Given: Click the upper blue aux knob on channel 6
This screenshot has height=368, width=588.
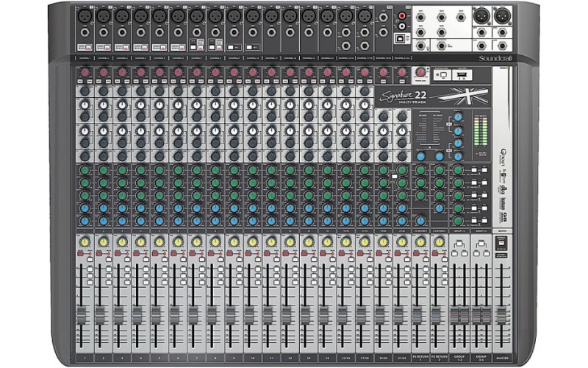Looking at the screenshot, I should coord(178,208).
